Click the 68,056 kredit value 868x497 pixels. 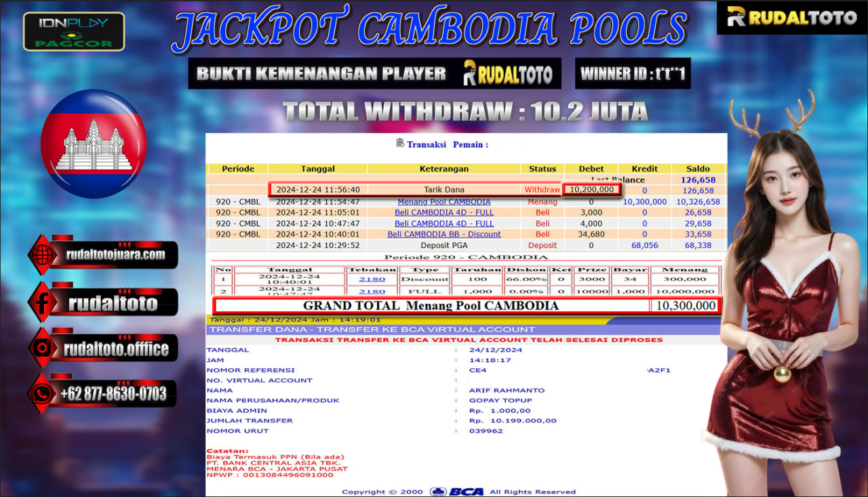tap(644, 245)
